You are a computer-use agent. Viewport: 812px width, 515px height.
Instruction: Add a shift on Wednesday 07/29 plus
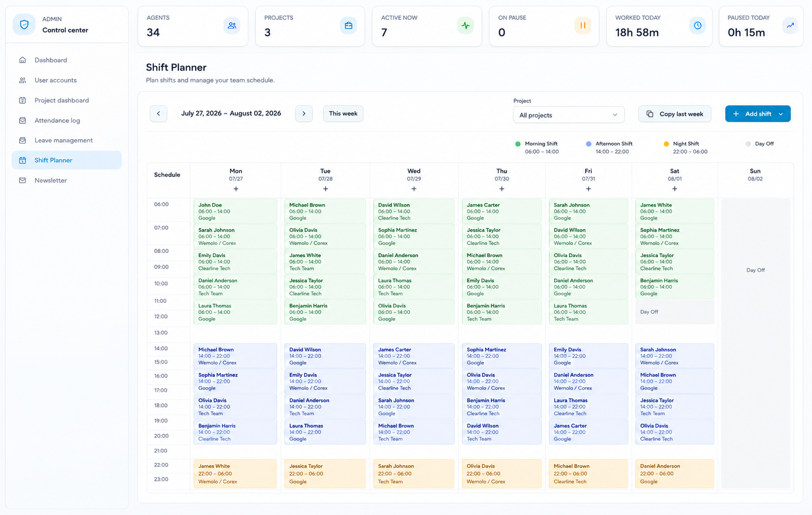(x=414, y=189)
